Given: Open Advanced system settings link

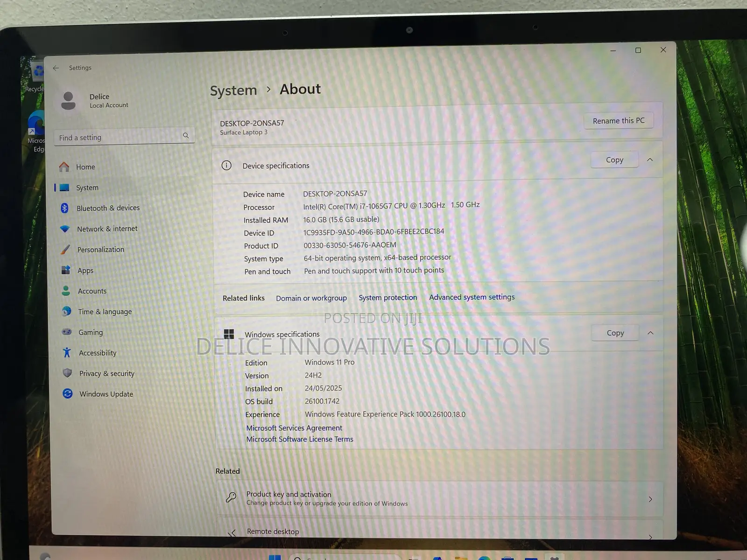Looking at the screenshot, I should click(x=472, y=297).
